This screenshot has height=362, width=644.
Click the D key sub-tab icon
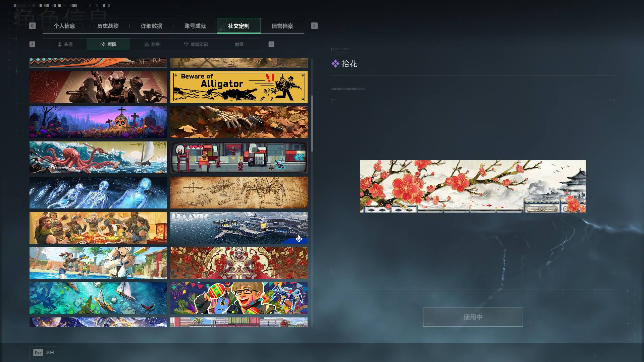(271, 44)
